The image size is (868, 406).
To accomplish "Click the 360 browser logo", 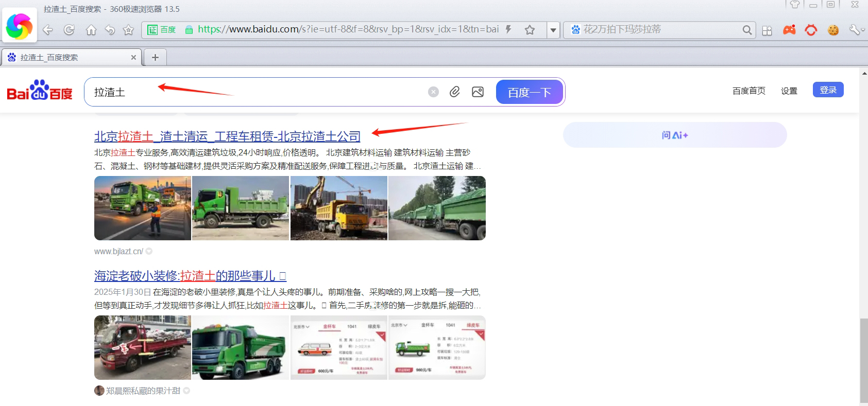I will coord(20,26).
